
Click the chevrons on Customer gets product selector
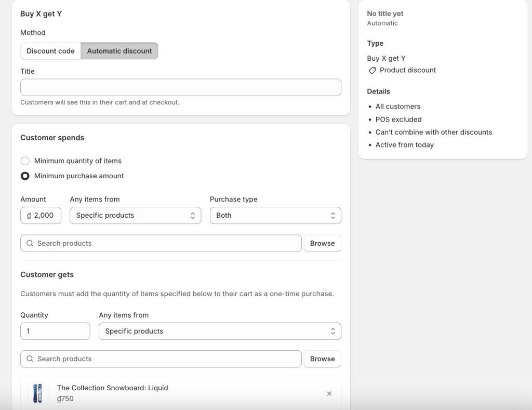click(334, 331)
